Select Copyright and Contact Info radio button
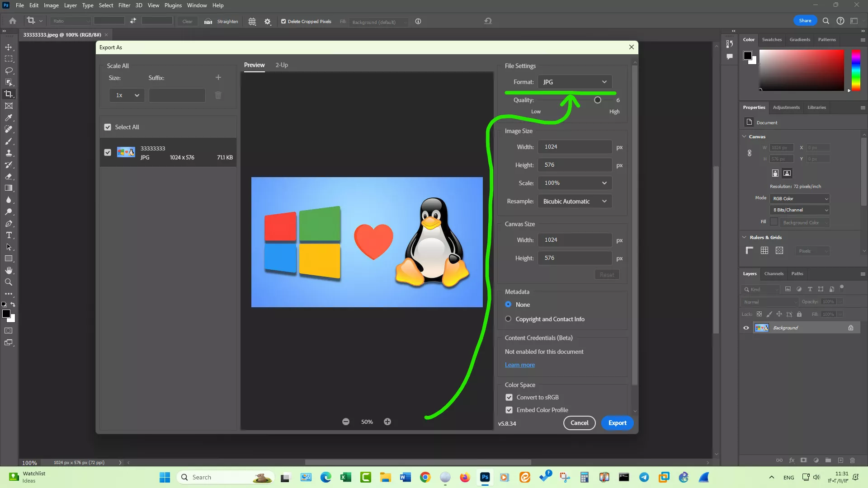Screen dimensions: 868x488 508,319
